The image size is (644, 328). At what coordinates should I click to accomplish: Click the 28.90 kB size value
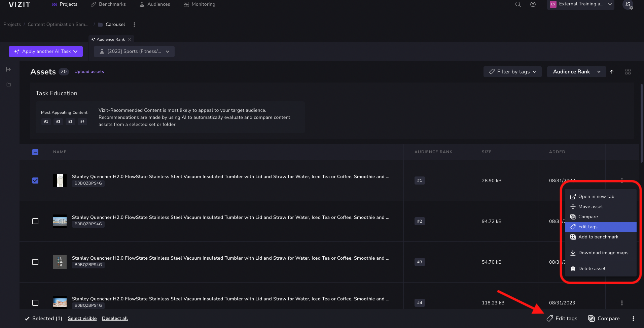492,181
